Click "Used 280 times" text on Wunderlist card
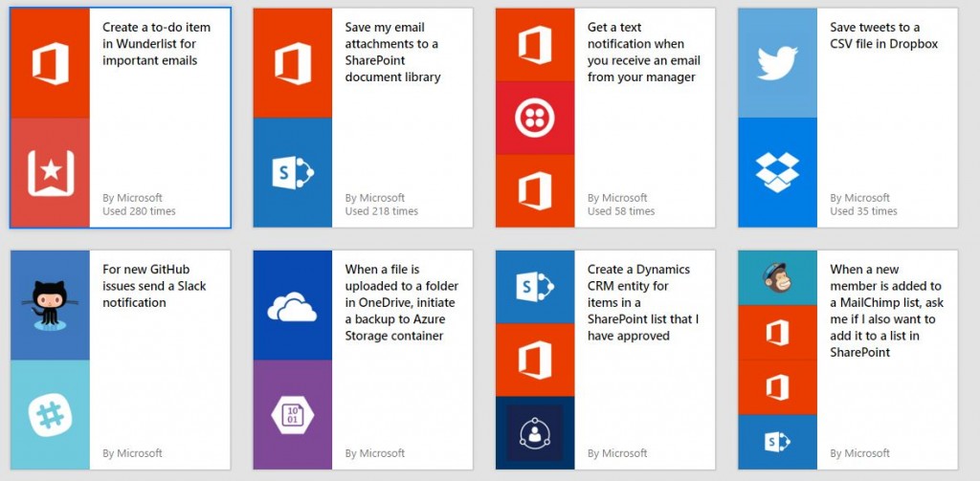The height and width of the screenshot is (481, 980). pos(139,211)
